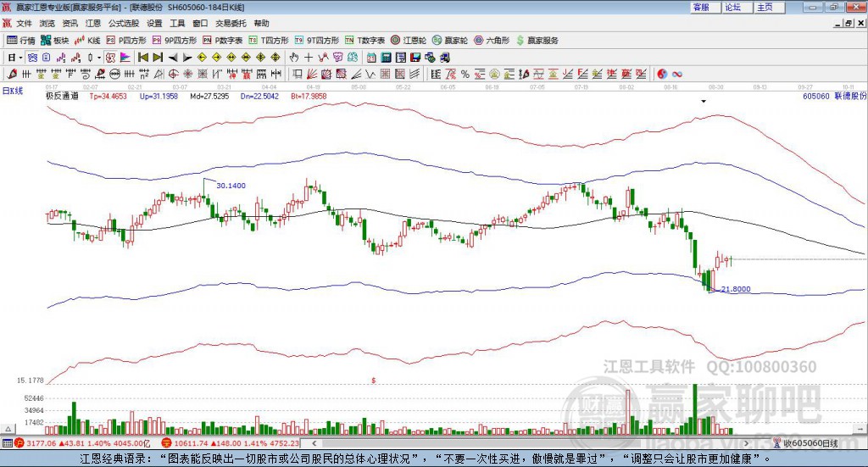868x467 pixels.
Task: Open 板块 sectors view
Action: [x=55, y=41]
